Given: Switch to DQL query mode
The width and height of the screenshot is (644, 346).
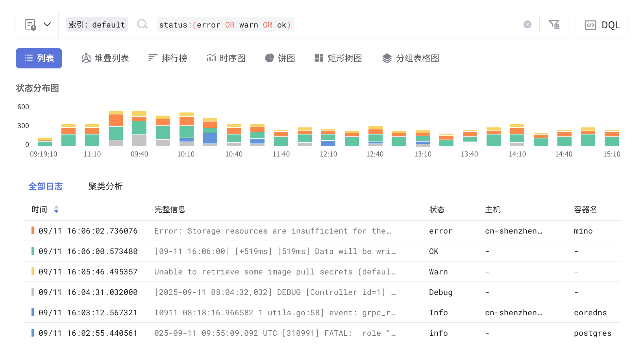Looking at the screenshot, I should point(602,25).
